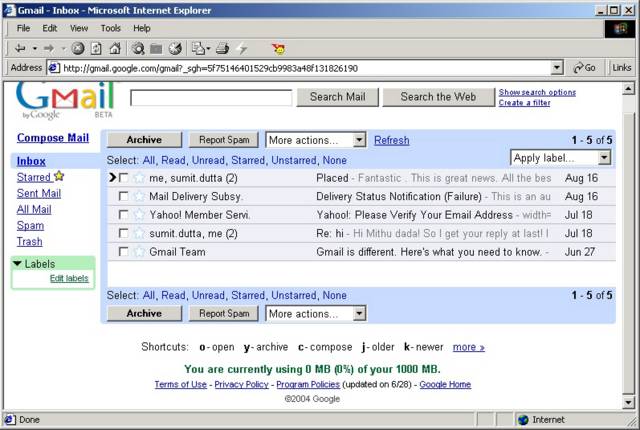The height and width of the screenshot is (430, 640).
Task: Click inside the Gmail search text field
Action: click(211, 97)
